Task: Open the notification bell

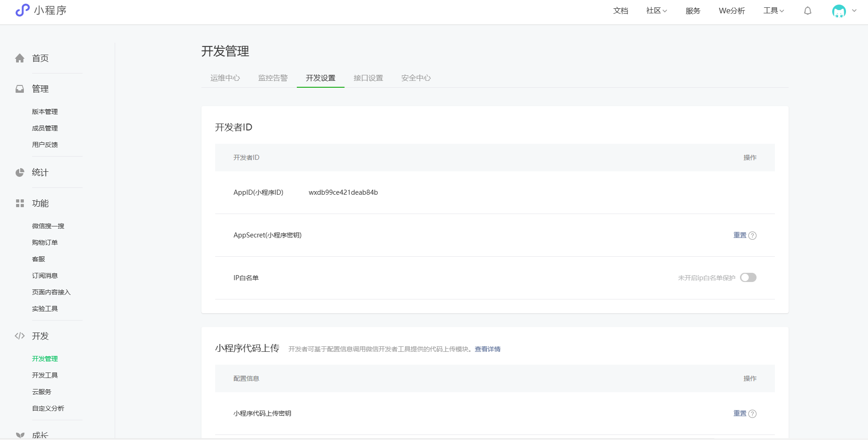Action: click(807, 11)
